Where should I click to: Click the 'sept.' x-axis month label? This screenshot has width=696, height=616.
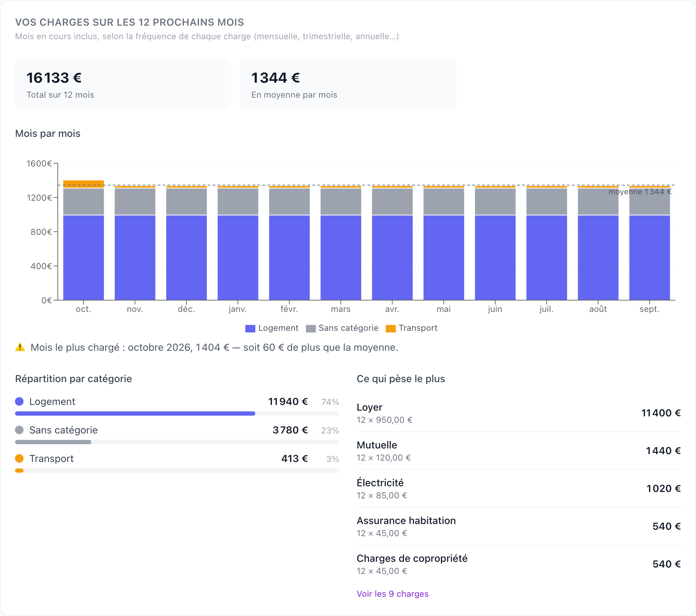tap(649, 309)
